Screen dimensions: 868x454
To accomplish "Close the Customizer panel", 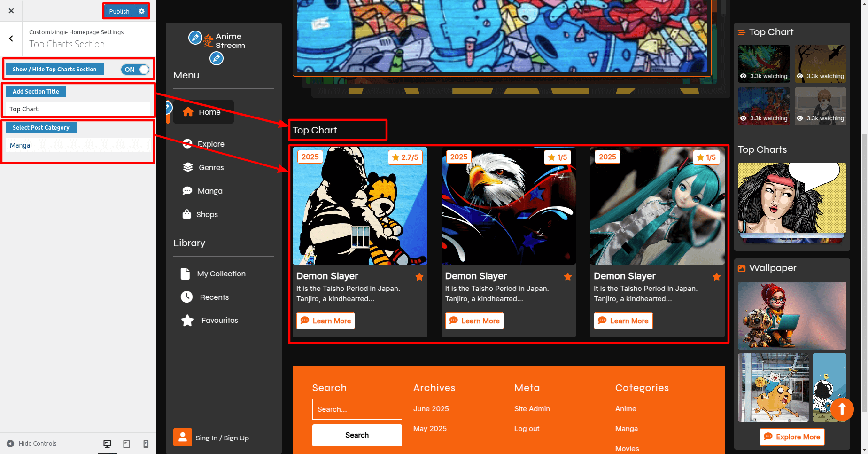I will click(x=11, y=11).
